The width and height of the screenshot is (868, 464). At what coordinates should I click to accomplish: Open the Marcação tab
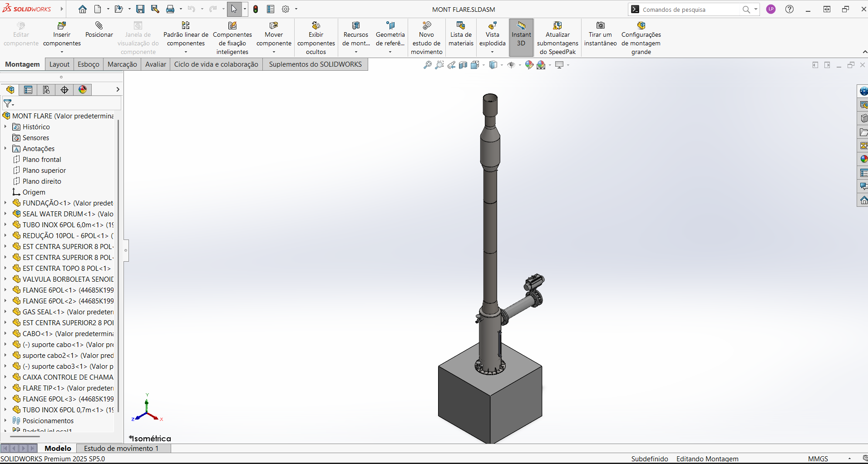click(122, 64)
